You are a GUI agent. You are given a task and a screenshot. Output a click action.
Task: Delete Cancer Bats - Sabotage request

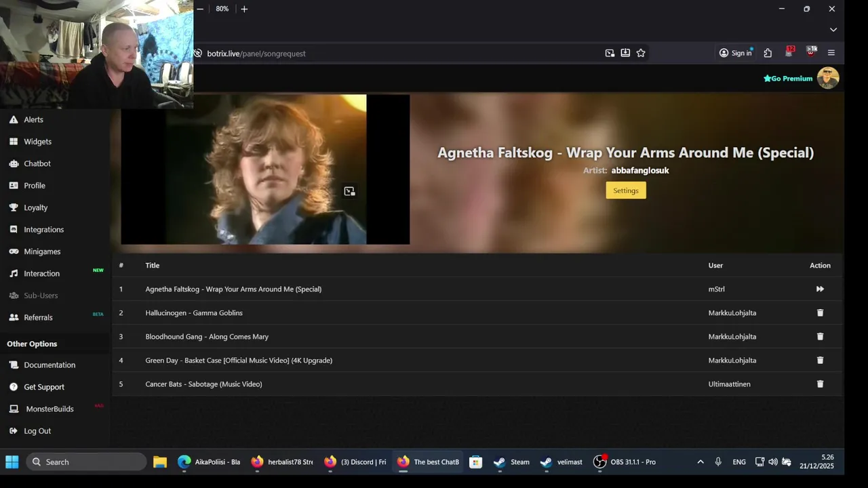click(820, 384)
